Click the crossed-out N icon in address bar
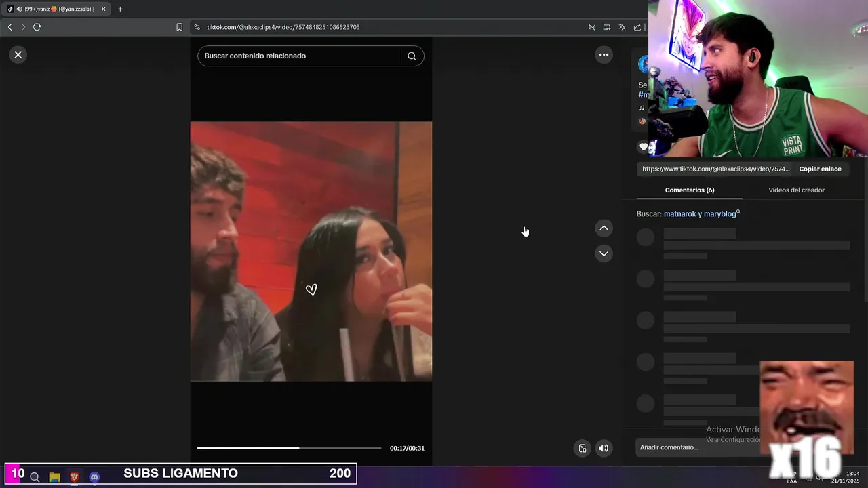 (592, 27)
